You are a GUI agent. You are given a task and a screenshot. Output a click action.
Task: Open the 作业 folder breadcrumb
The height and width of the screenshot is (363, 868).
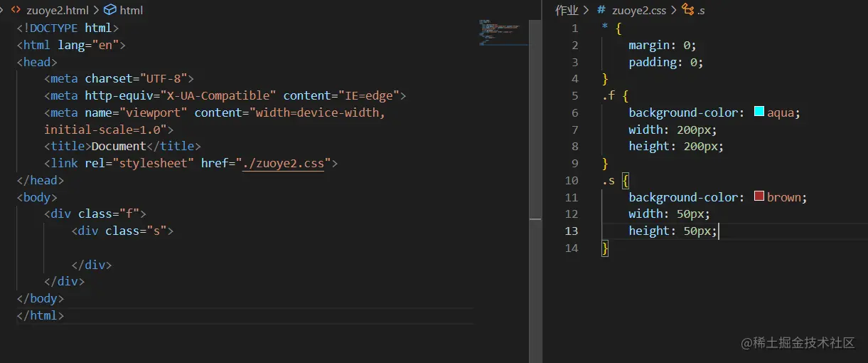tap(567, 10)
